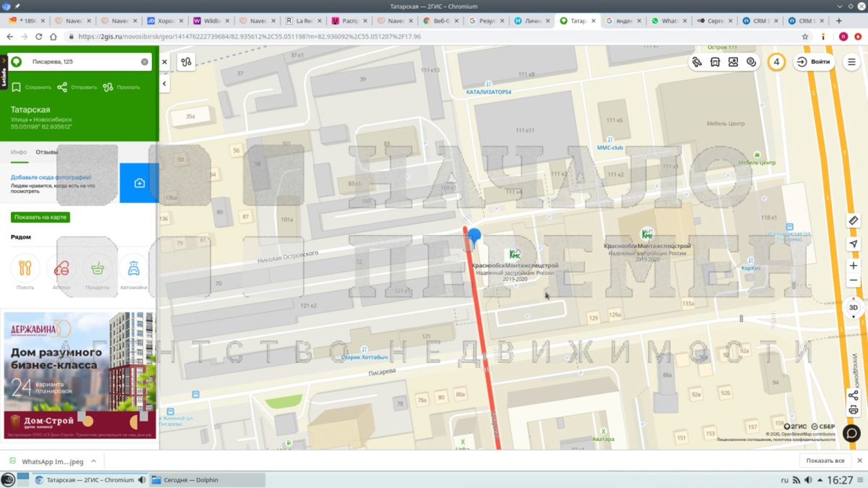Image resolution: width=868 pixels, height=488 pixels.
Task: Switch to the Wildberries browser tab
Action: (x=211, y=21)
